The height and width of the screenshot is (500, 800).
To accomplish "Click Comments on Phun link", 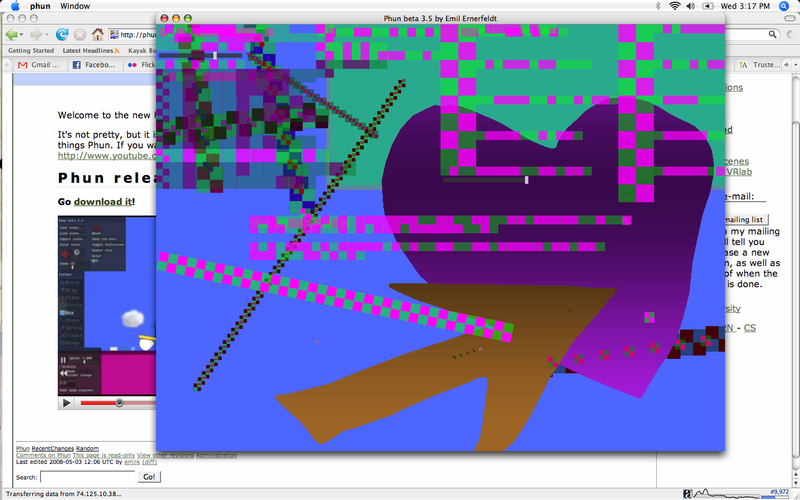I will [x=43, y=455].
